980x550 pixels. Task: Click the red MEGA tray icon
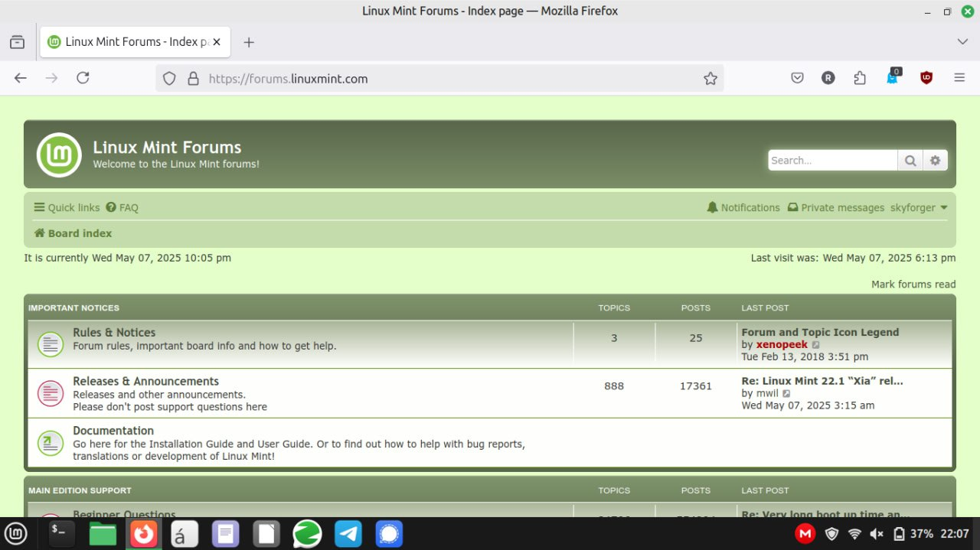(x=805, y=533)
